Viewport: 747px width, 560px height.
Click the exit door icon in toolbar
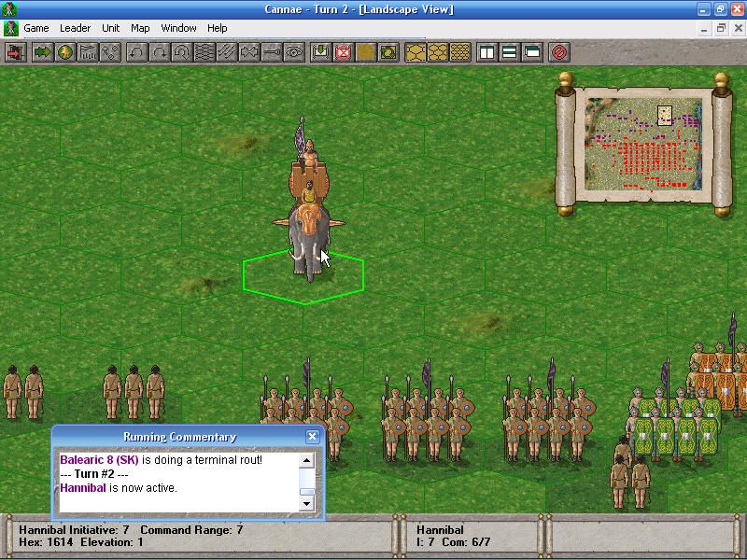[15, 51]
